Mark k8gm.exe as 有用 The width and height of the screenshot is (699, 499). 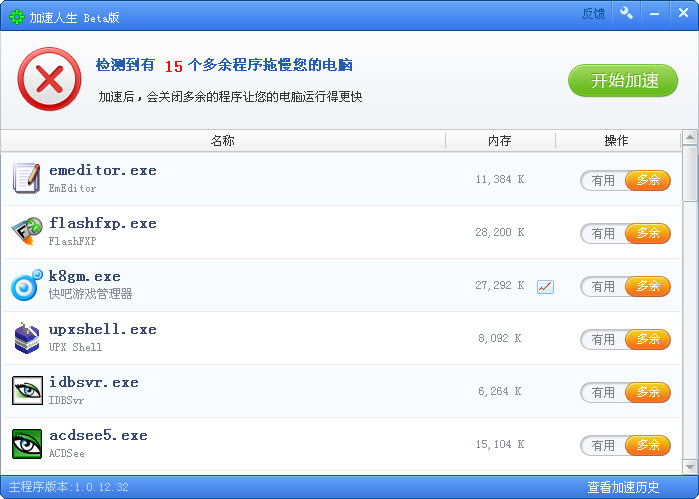[x=603, y=287]
